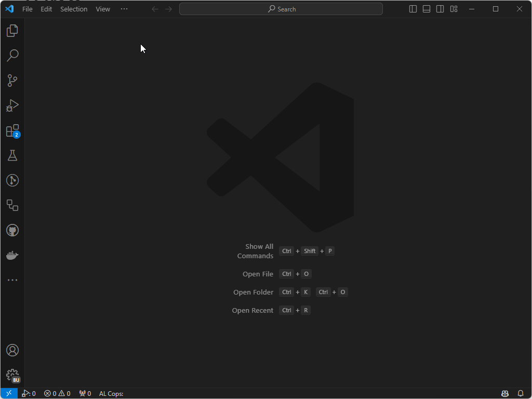Click the debug ports status showing 0

(x=29, y=394)
